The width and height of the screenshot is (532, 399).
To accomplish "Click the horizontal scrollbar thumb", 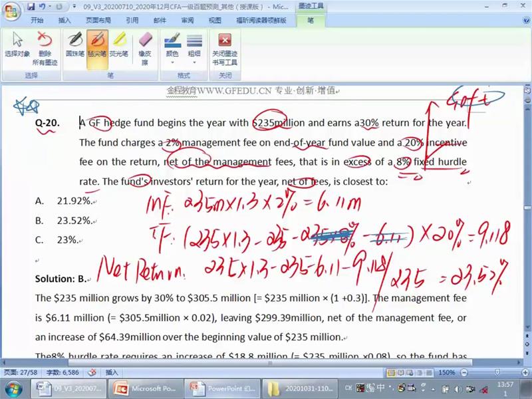I will tap(270, 362).
